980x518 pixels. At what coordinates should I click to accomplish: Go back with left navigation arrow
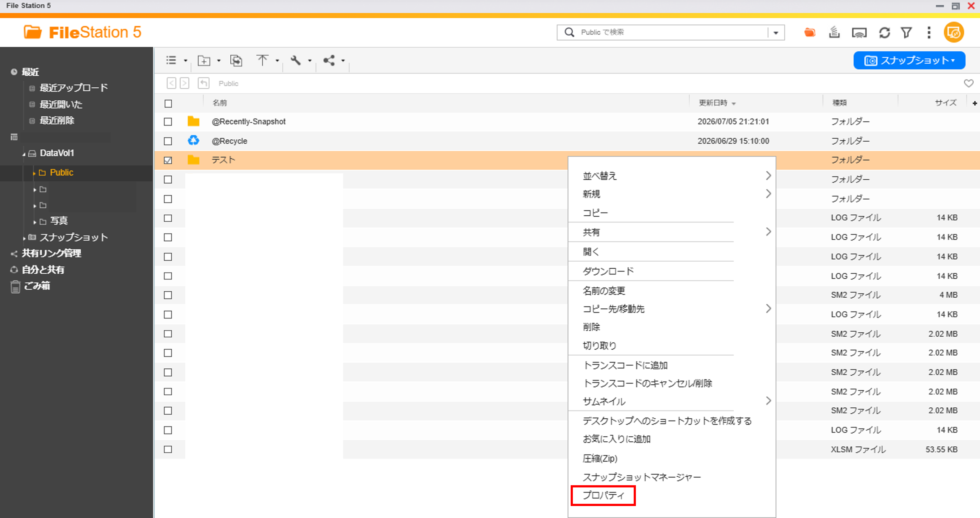[171, 83]
